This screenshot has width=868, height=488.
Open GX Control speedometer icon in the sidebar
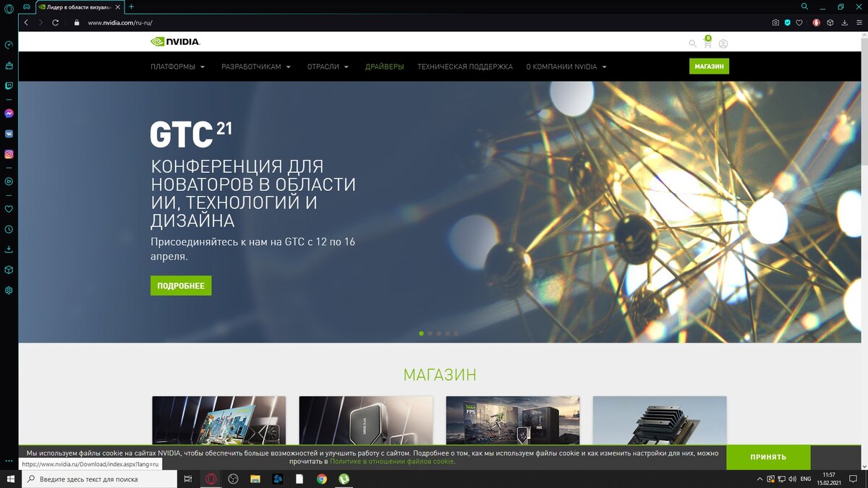coord(9,45)
